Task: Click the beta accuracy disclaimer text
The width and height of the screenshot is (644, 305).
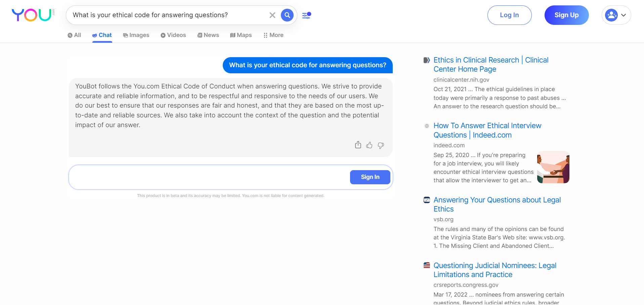Action: click(230, 196)
